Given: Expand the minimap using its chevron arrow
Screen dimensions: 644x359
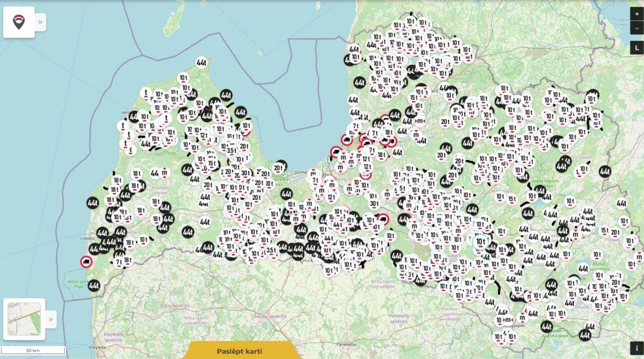Looking at the screenshot, I should click(51, 319).
